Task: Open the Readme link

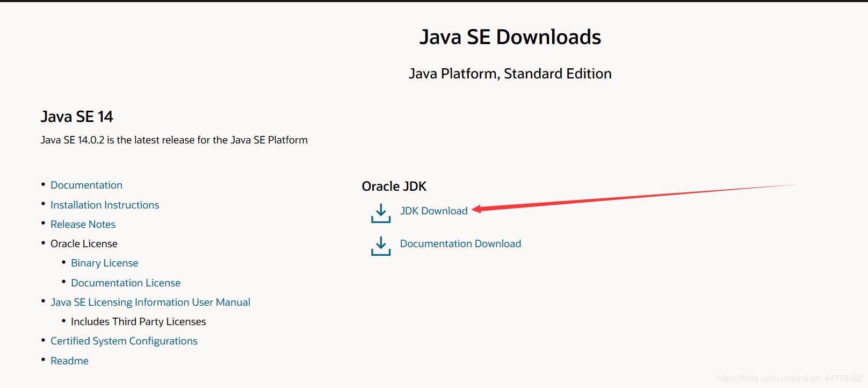Action: (69, 361)
